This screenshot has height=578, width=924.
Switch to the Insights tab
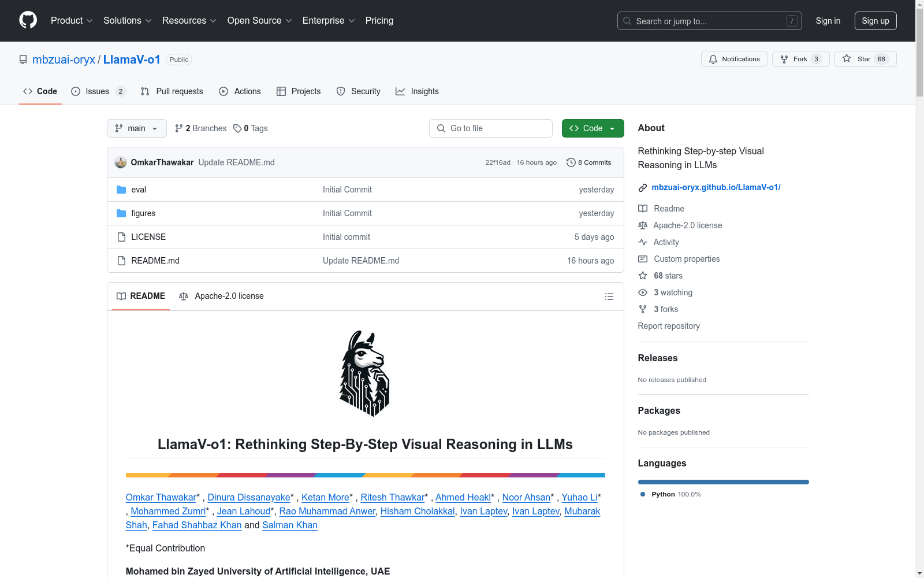click(418, 91)
